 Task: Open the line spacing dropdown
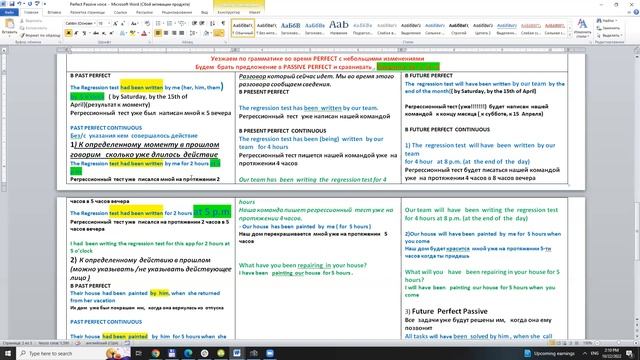193,33
